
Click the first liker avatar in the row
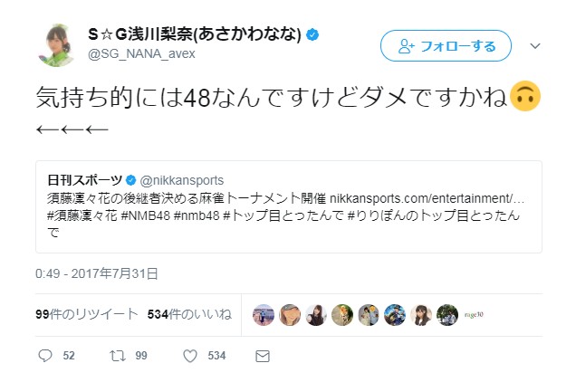(x=263, y=314)
